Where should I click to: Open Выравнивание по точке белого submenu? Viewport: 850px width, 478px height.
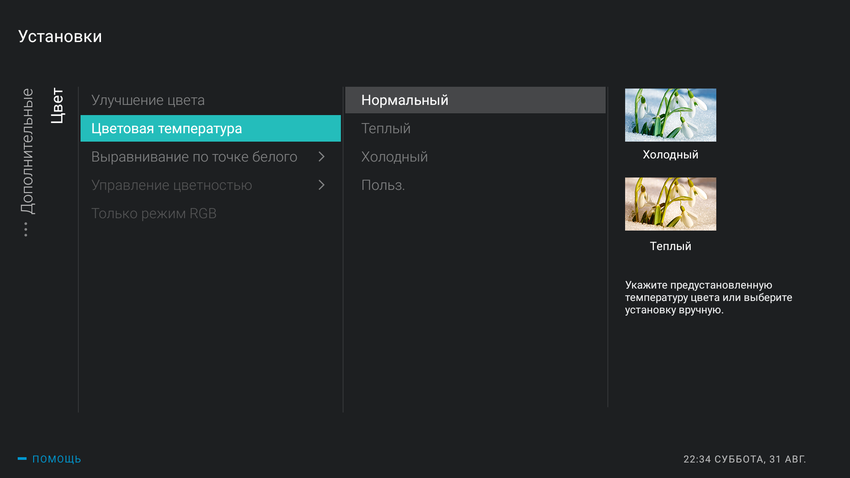pos(194,157)
